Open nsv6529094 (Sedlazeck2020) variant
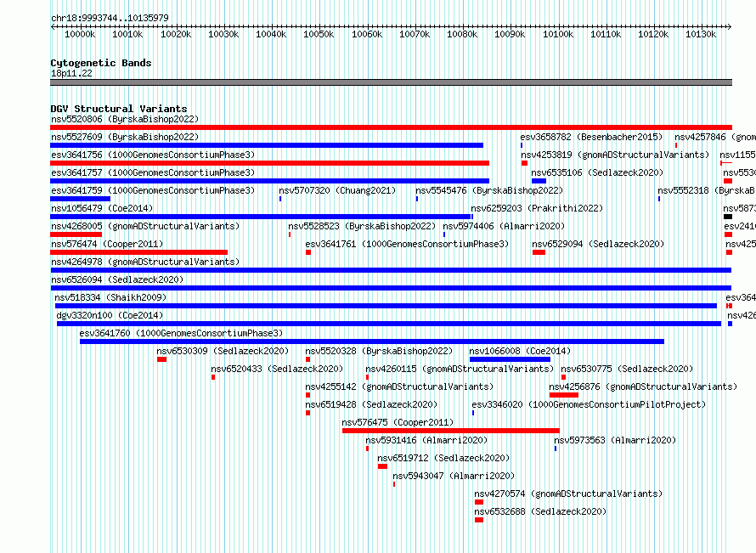The image size is (756, 553). click(598, 244)
